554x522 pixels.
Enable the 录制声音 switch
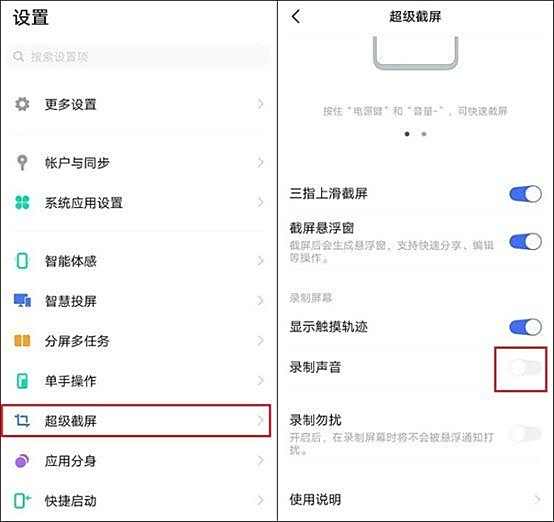point(525,368)
